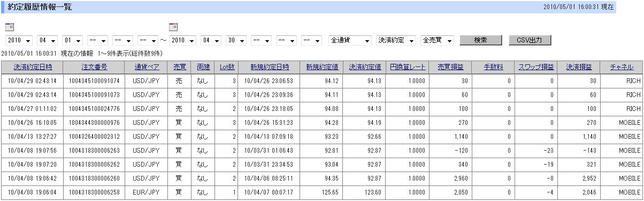644x201 pixels.
Task: Select order number 1004318300006258
Action: point(94,192)
